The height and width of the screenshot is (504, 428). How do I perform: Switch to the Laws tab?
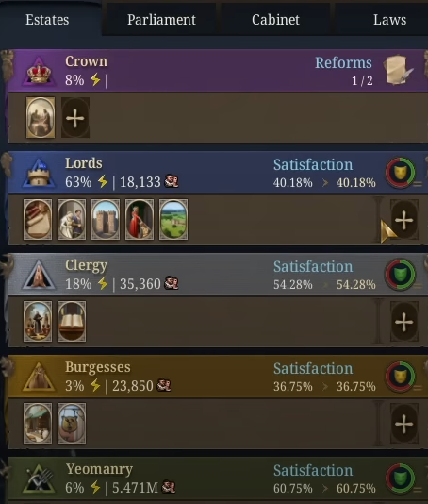click(389, 19)
